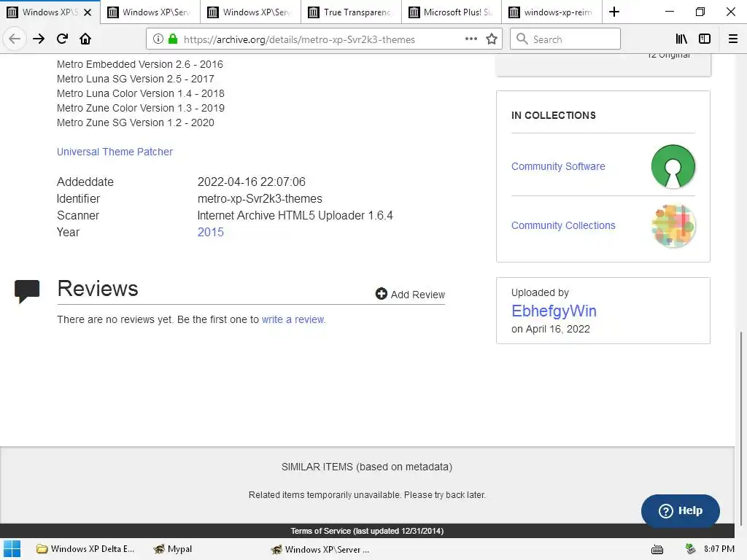Image resolution: width=747 pixels, height=560 pixels.
Task: Go back to previous page
Action: point(15,39)
